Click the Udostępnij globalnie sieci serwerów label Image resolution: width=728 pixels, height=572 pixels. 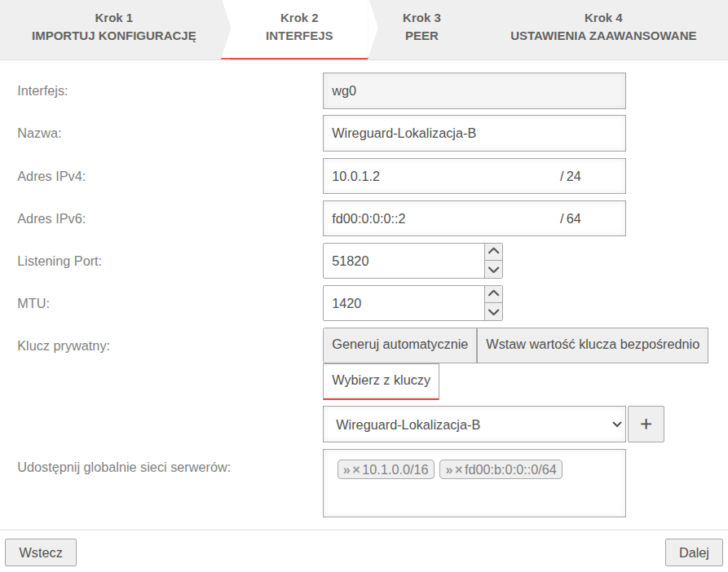pyautogui.click(x=124, y=467)
